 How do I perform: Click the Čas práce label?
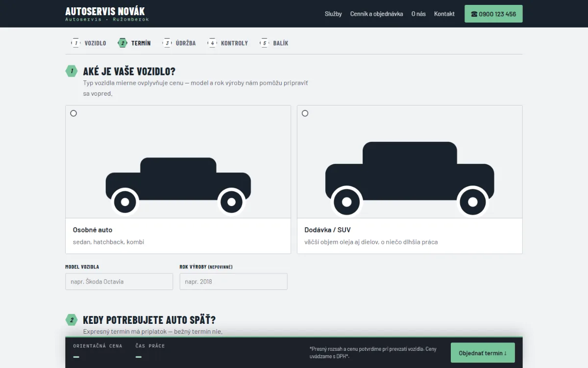coord(150,346)
